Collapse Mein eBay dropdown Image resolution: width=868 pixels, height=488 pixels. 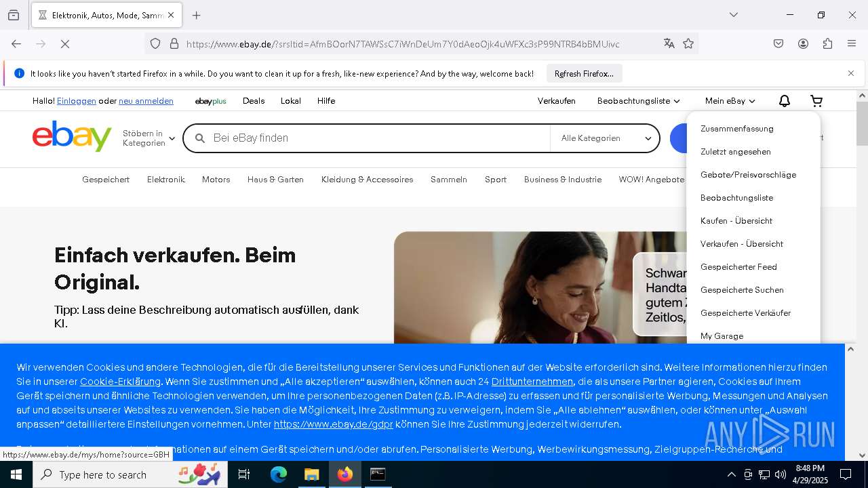click(x=730, y=101)
